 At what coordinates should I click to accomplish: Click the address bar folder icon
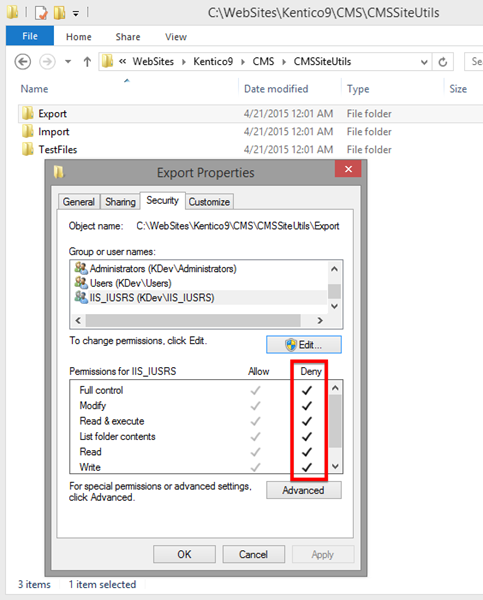108,61
